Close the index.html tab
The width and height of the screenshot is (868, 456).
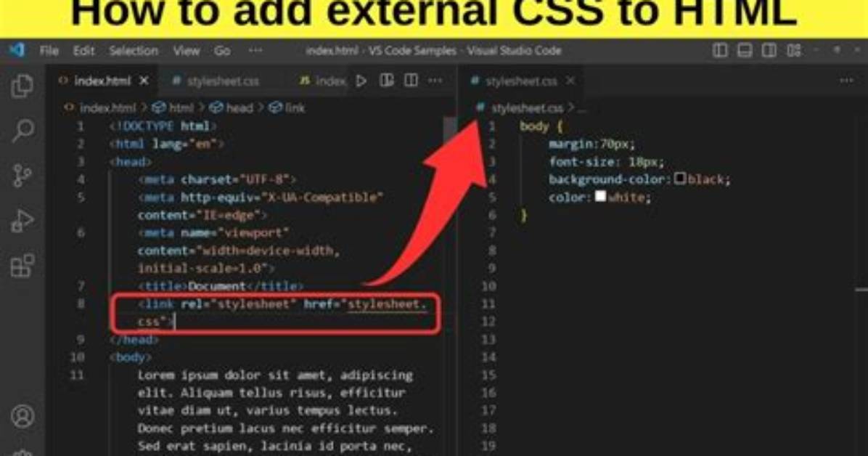click(144, 81)
